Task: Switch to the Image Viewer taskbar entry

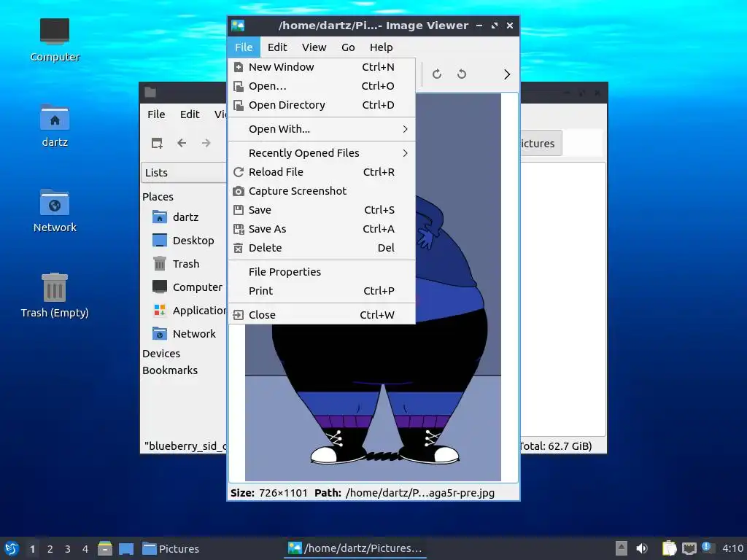Action: (x=355, y=548)
